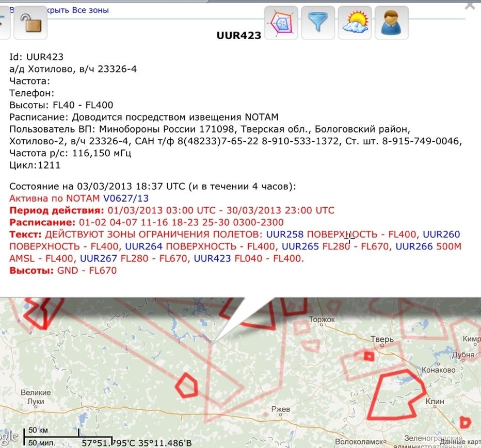Click the 'Данные карт' map data link
The width and height of the screenshot is (481, 448).
pyautogui.click(x=460, y=442)
